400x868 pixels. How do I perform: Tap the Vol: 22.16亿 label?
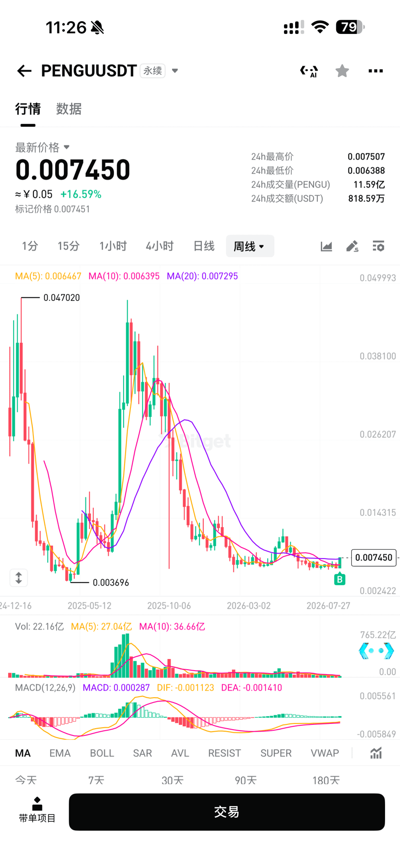[39, 627]
